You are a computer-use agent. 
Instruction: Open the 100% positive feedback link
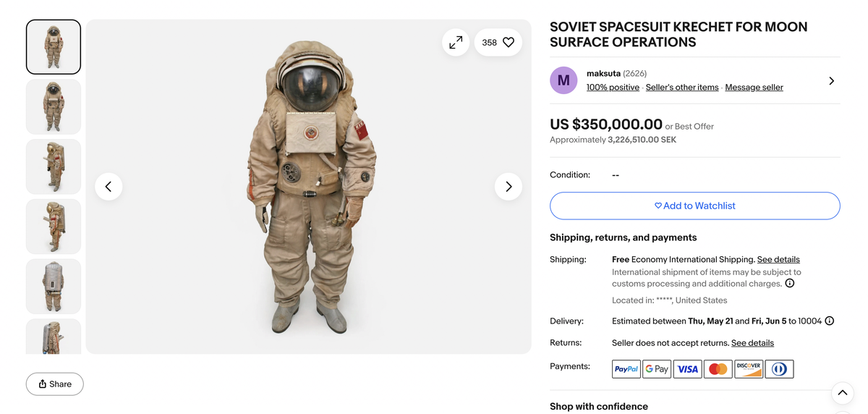[x=613, y=88]
